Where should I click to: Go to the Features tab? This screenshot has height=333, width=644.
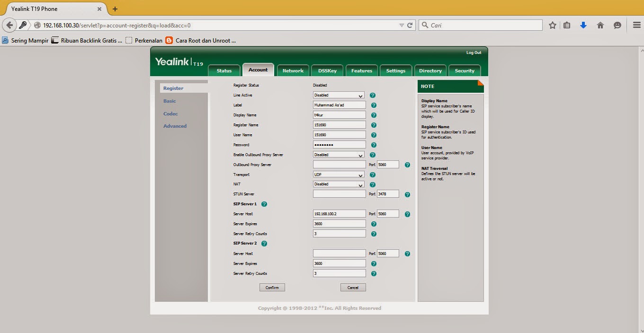pos(362,70)
